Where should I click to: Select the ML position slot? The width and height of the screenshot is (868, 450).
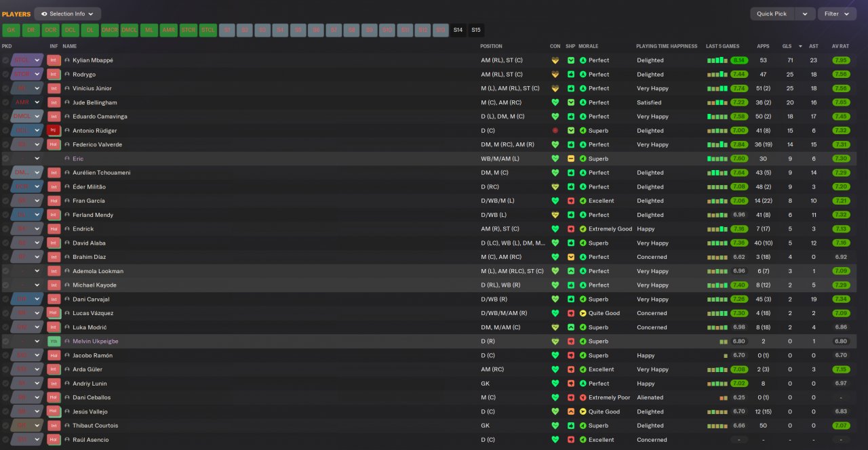pos(149,30)
